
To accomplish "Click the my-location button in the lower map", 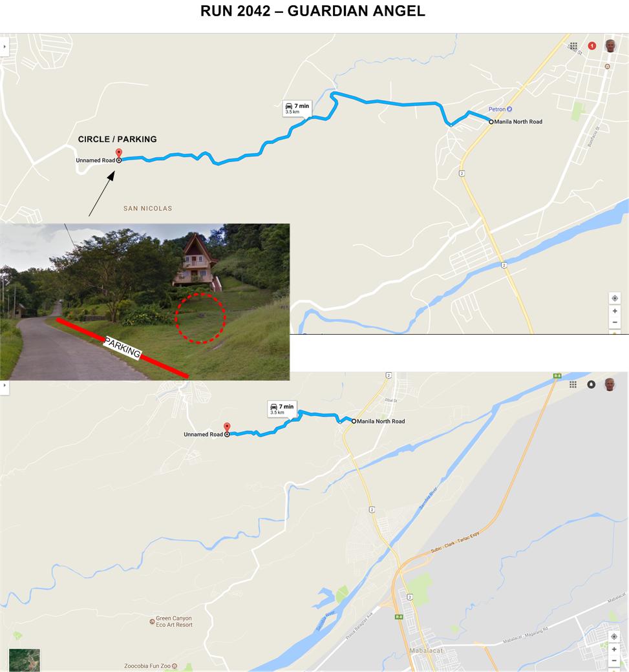I will pos(614,637).
